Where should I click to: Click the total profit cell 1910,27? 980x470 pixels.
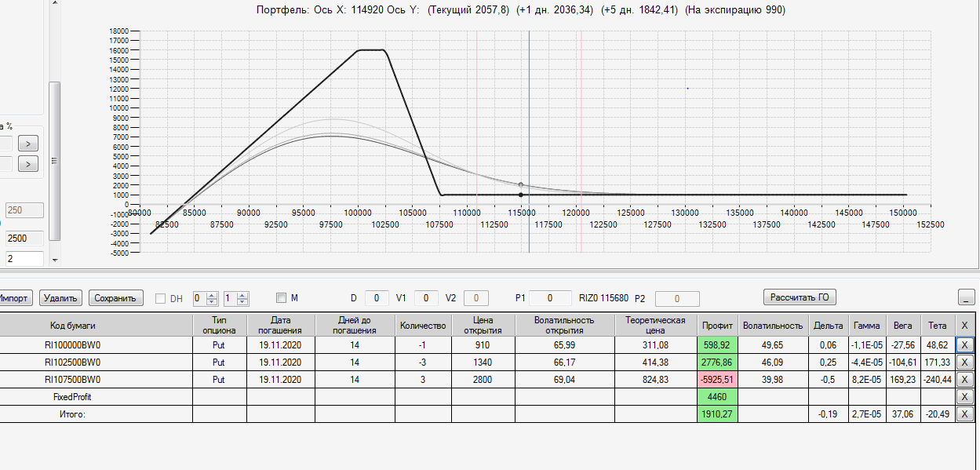(x=717, y=414)
